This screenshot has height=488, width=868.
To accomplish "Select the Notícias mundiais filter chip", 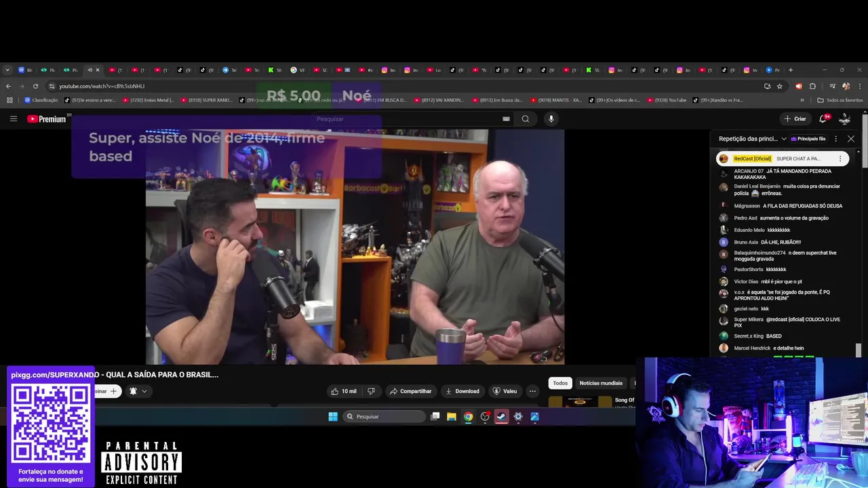I will coord(601,383).
